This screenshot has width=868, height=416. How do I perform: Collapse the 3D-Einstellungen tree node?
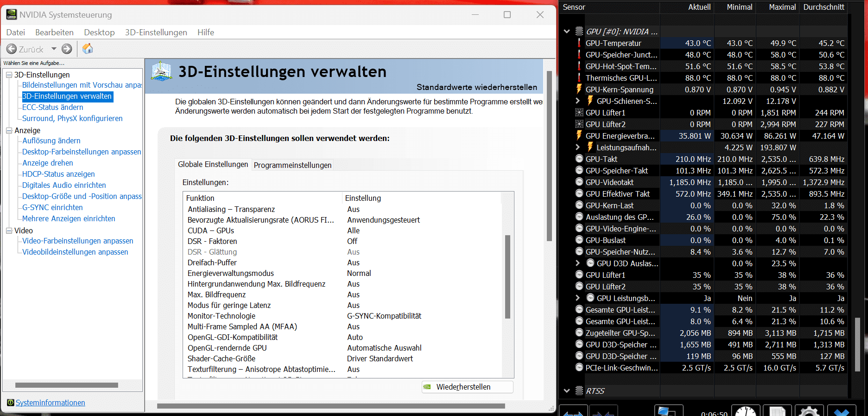point(9,75)
